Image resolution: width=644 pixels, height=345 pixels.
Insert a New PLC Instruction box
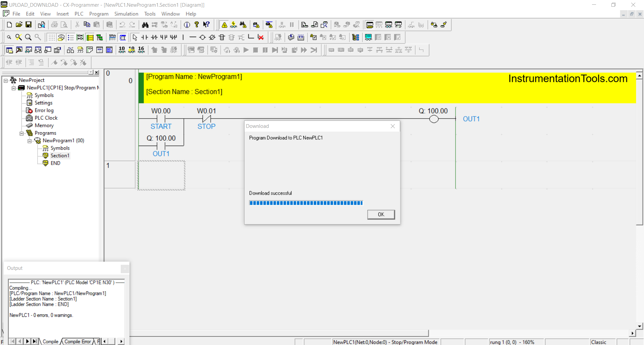point(222,37)
